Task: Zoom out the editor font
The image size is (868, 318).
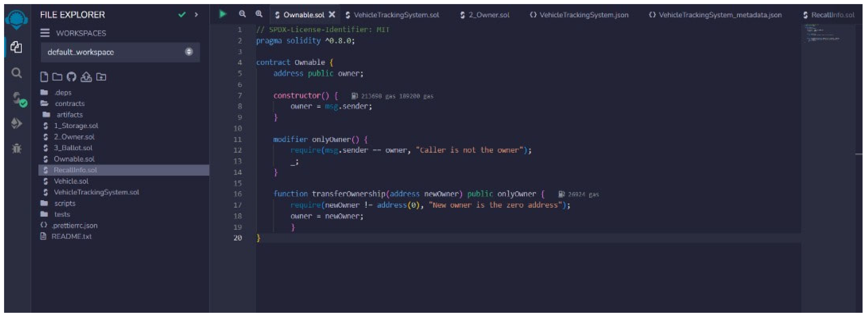Action: click(242, 14)
